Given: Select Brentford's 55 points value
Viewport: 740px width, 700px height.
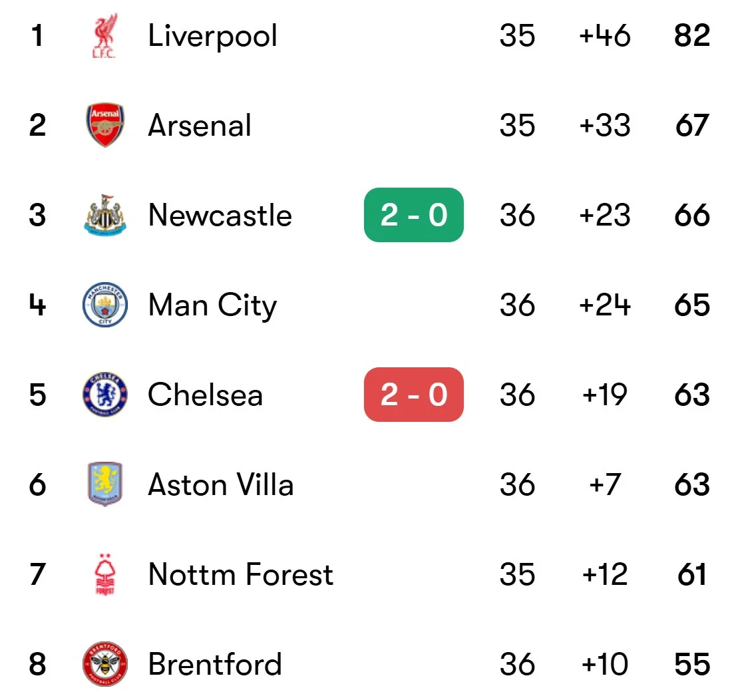Looking at the screenshot, I should pyautogui.click(x=692, y=664).
